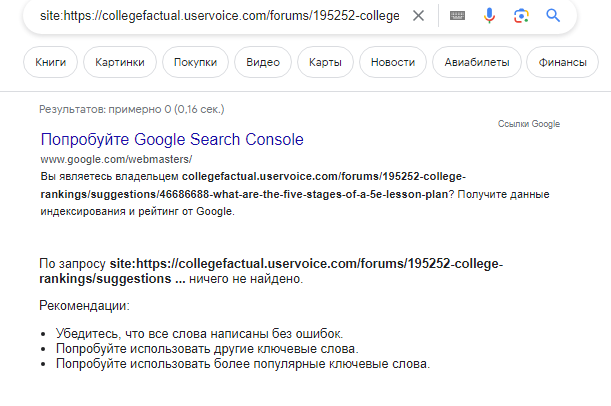Image resolution: width=611 pixels, height=406 pixels.
Task: Clear the search query with the X icon
Action: 419,16
